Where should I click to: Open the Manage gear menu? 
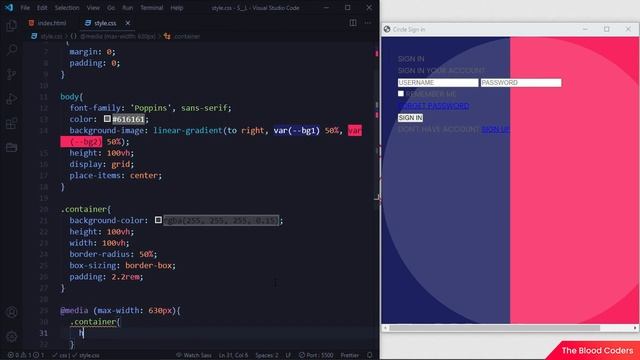[11, 336]
